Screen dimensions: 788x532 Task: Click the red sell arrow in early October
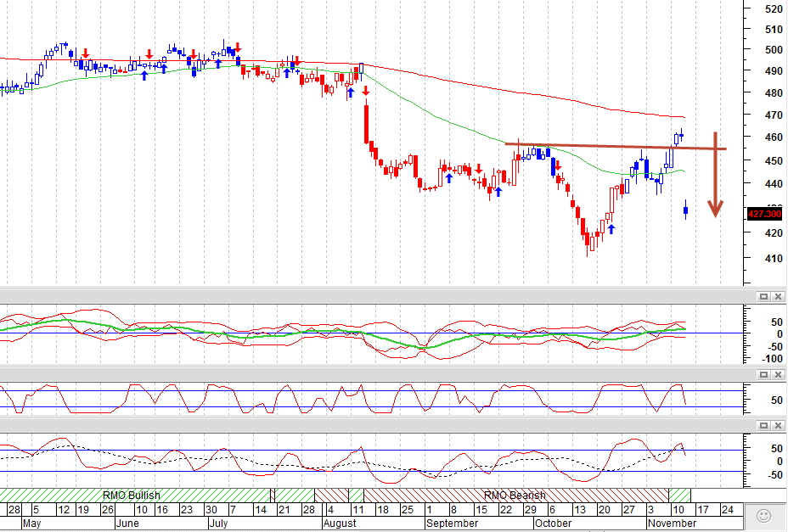click(557, 165)
